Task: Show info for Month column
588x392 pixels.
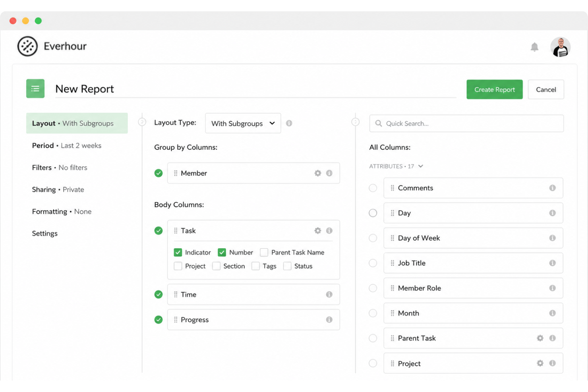Action: (x=552, y=313)
